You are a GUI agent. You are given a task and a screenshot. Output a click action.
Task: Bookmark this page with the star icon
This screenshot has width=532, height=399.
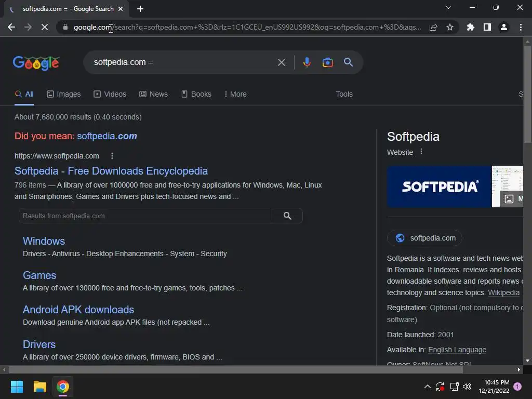450,27
